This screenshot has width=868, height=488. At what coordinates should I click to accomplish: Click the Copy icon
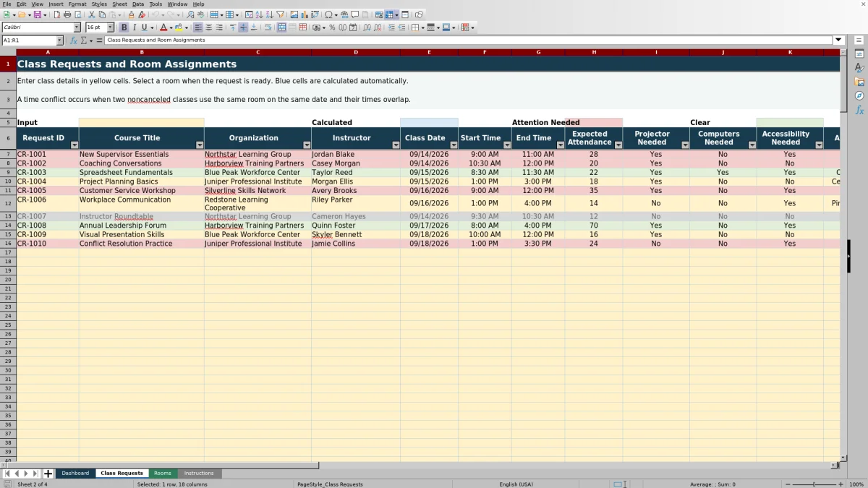(x=102, y=14)
